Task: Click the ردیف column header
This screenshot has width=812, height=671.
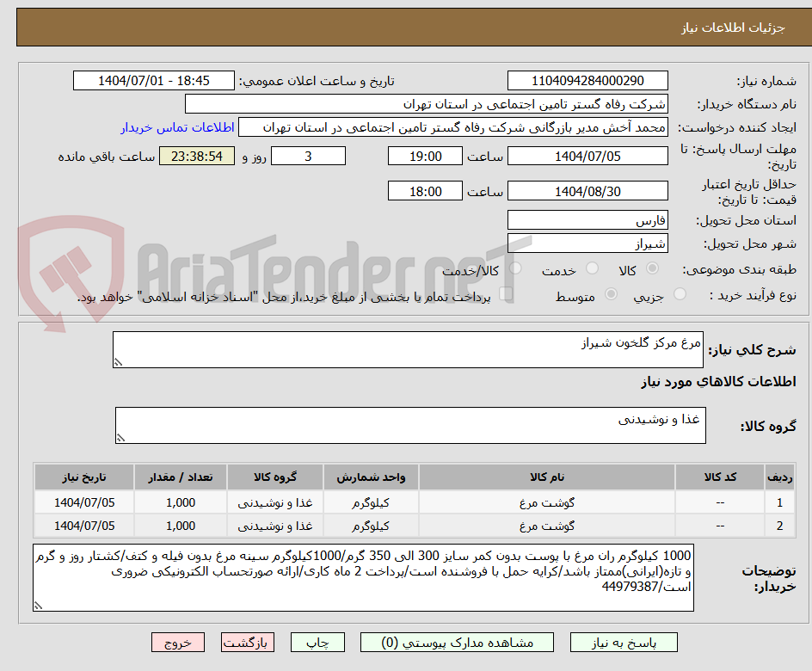Action: coord(780,477)
